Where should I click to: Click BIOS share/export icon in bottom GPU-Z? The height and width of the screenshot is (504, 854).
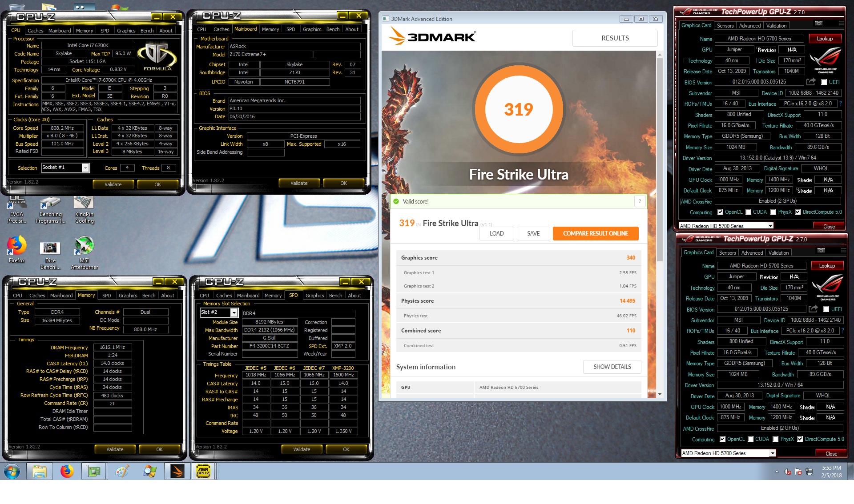coord(813,309)
